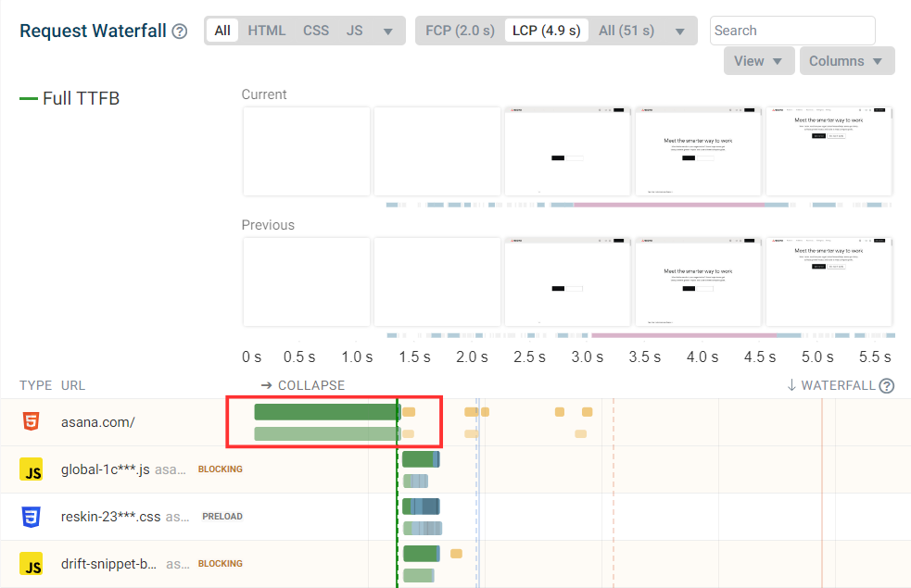Click the TYPE column header

tap(35, 385)
